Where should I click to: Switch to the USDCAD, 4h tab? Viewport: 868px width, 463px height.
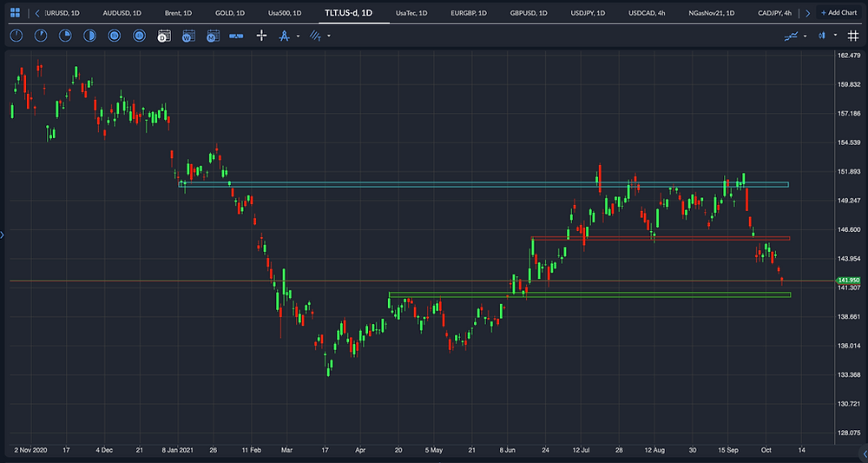(x=647, y=13)
